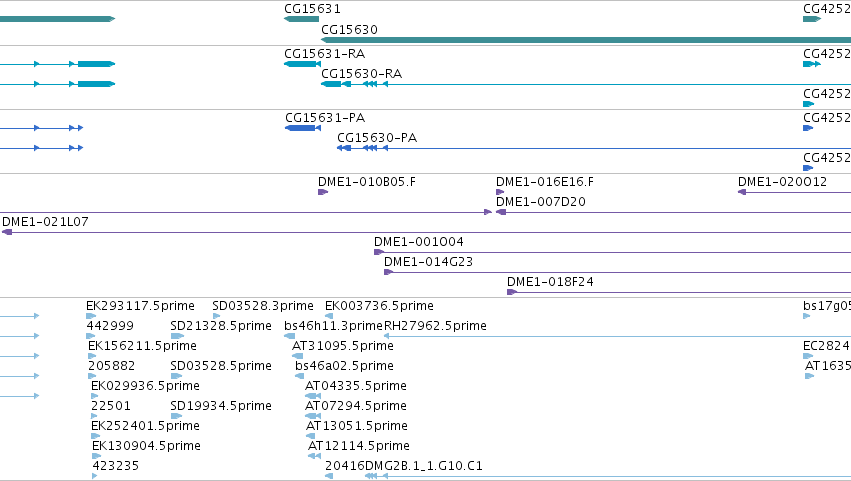This screenshot has height=481, width=851.
Task: Click the DME1-021L07 clone label
Action: (x=45, y=222)
